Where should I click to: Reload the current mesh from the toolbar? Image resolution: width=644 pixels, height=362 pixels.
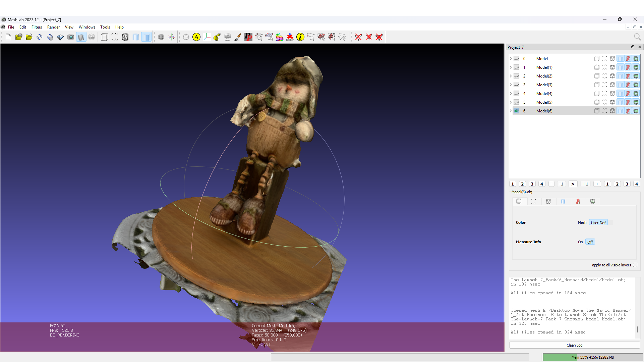39,37
